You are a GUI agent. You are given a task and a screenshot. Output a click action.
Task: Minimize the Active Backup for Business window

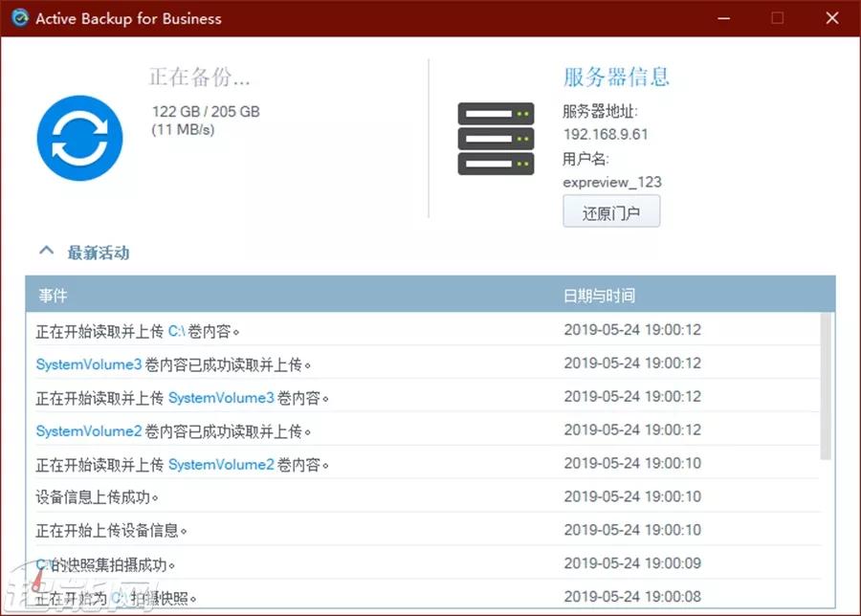(724, 19)
